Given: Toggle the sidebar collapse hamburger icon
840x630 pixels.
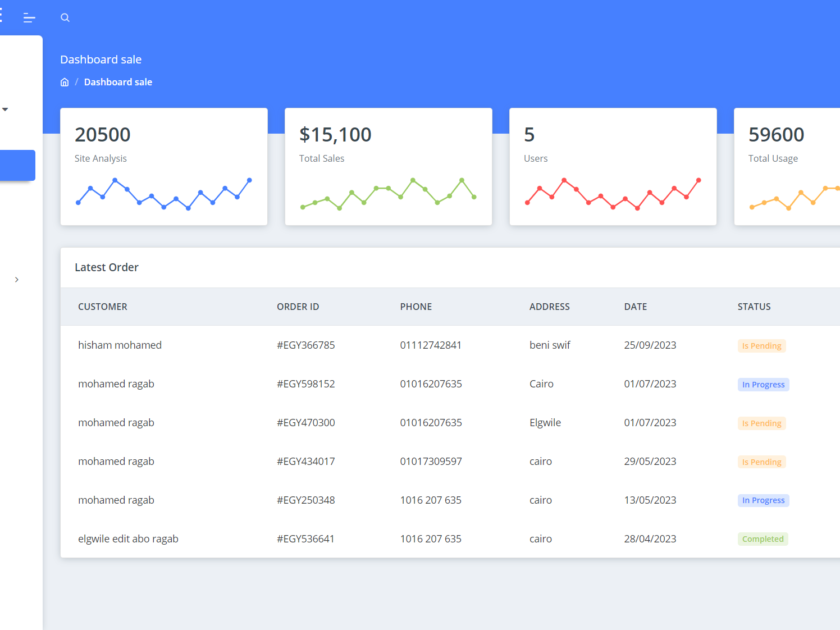Looking at the screenshot, I should (x=30, y=18).
